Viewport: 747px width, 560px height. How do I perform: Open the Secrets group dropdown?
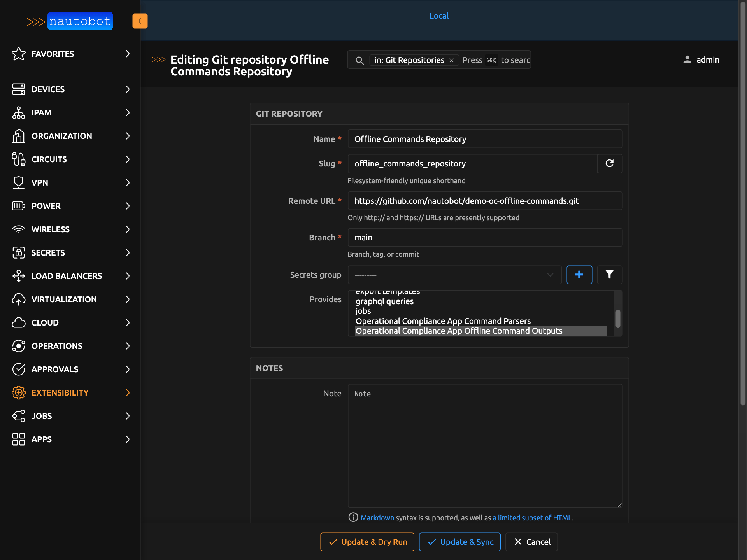click(x=454, y=275)
